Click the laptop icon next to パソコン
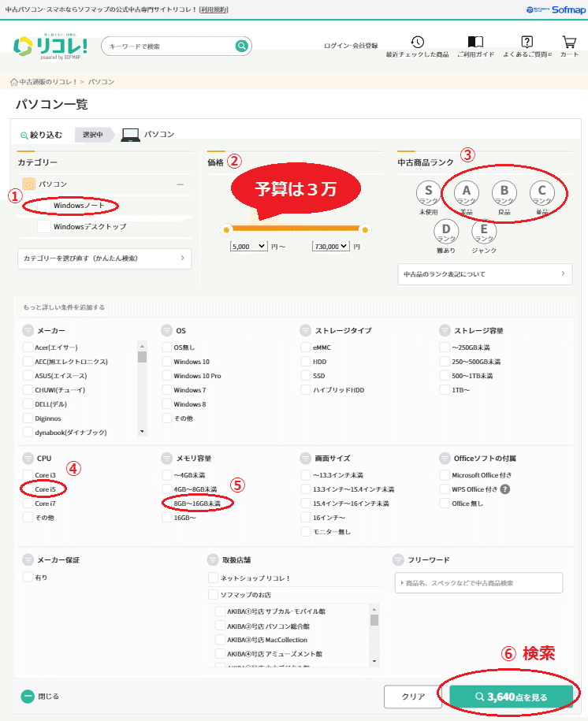The width and height of the screenshot is (588, 721). [x=131, y=135]
